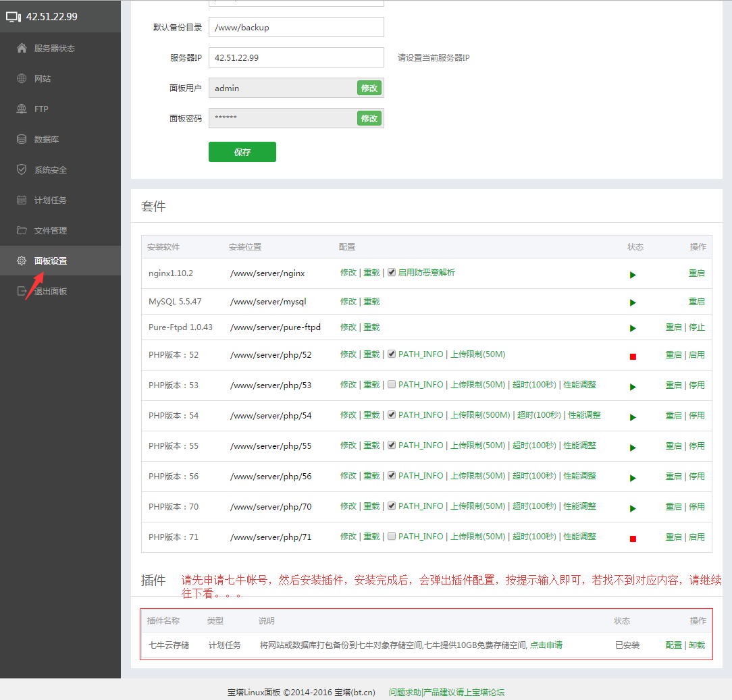732x700 pixels.
Task: Click 性能调整 link for PHP 53
Action: [580, 385]
